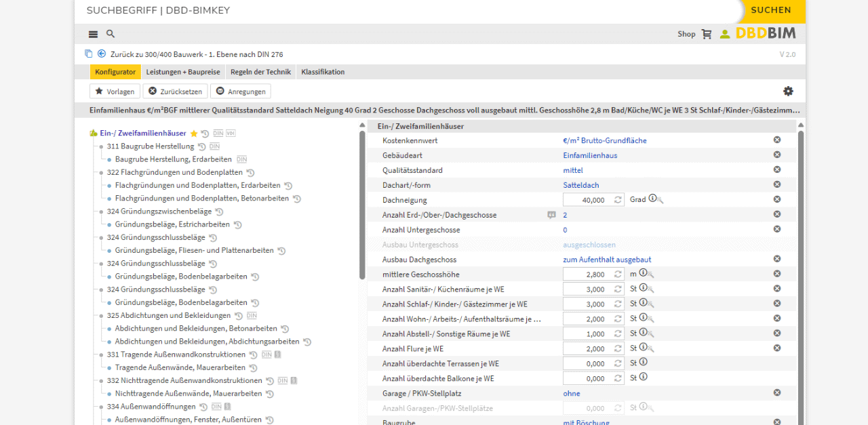Open the user account icon
The width and height of the screenshot is (868, 425).
725,34
